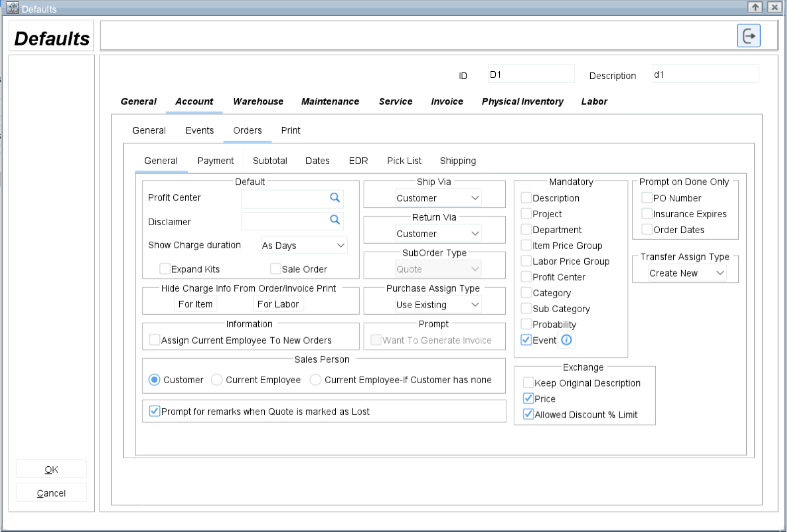The height and width of the screenshot is (532, 787).
Task: Click the exit icon in top toolbar
Action: pos(748,36)
